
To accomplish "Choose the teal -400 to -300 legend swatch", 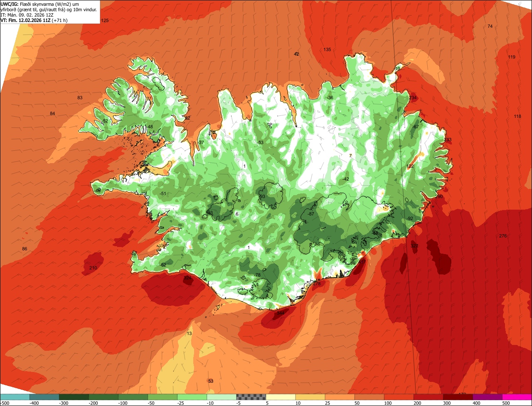I will (x=44, y=397).
